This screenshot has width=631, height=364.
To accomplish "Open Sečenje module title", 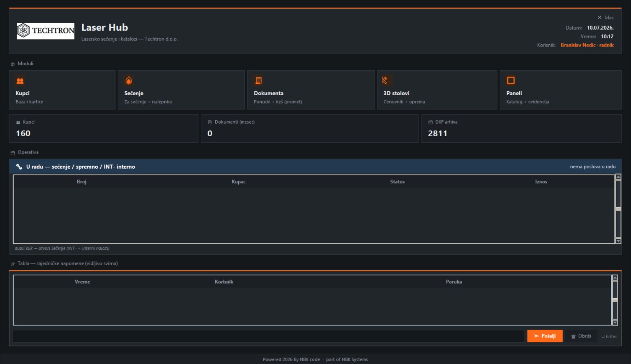I will (134, 93).
